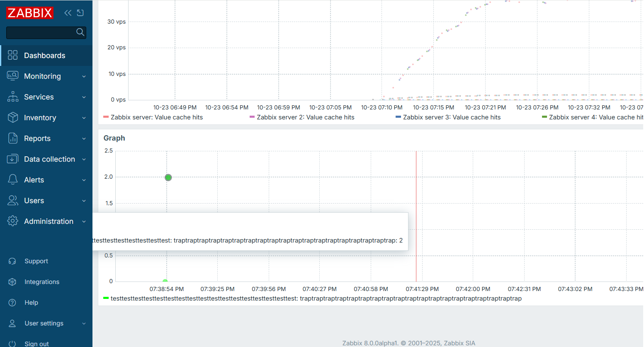Open the Users menu item

coord(34,201)
